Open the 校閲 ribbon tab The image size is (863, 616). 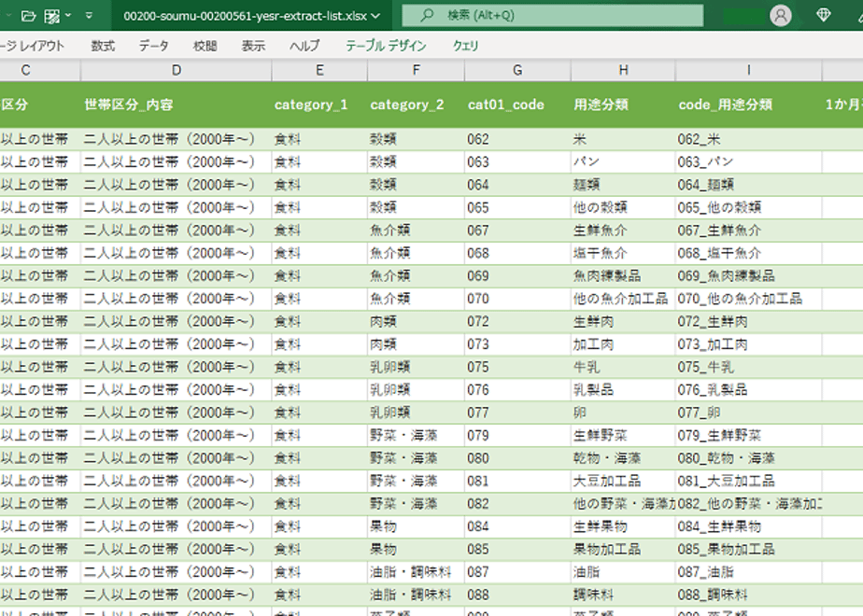tap(205, 46)
